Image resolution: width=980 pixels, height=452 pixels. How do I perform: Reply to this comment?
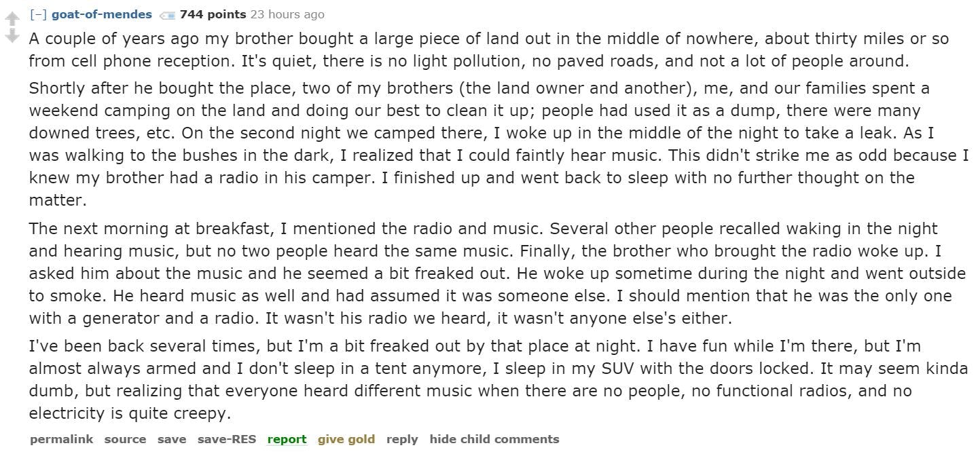pos(402,439)
